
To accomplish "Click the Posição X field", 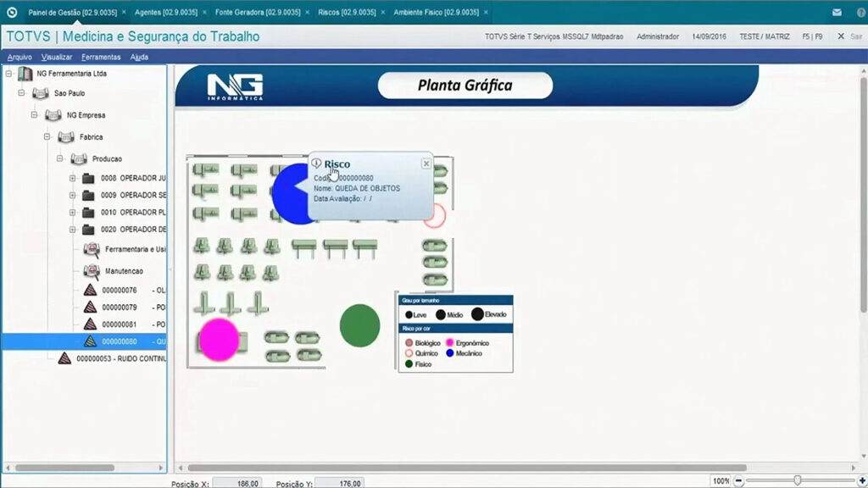I will 237,484.
